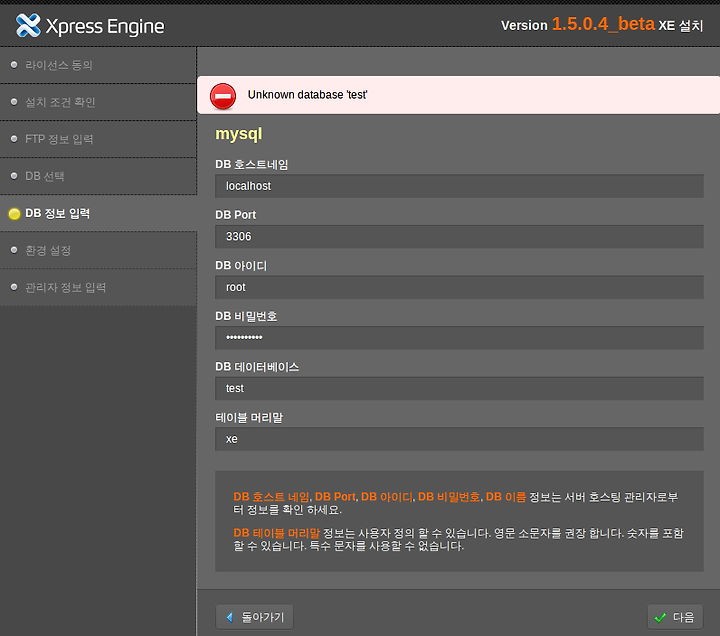
Task: Click the DB 비밀번호 label
Action: coord(246,316)
